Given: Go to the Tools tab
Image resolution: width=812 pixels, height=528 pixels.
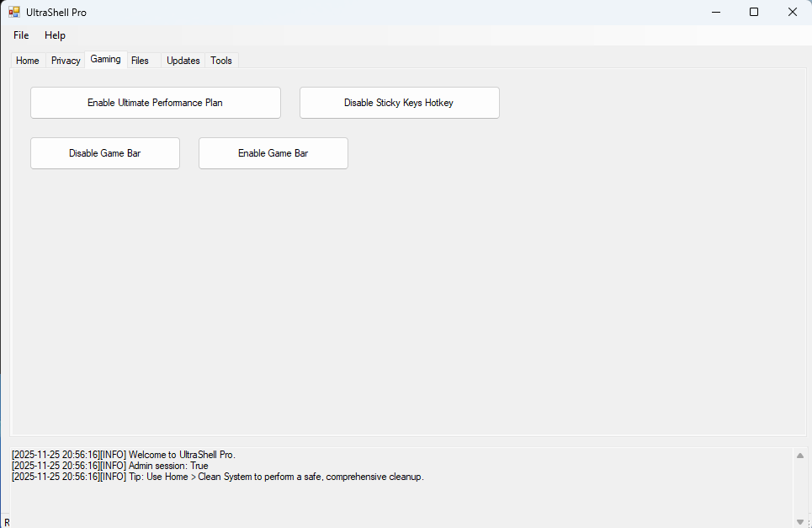Looking at the screenshot, I should [x=221, y=61].
